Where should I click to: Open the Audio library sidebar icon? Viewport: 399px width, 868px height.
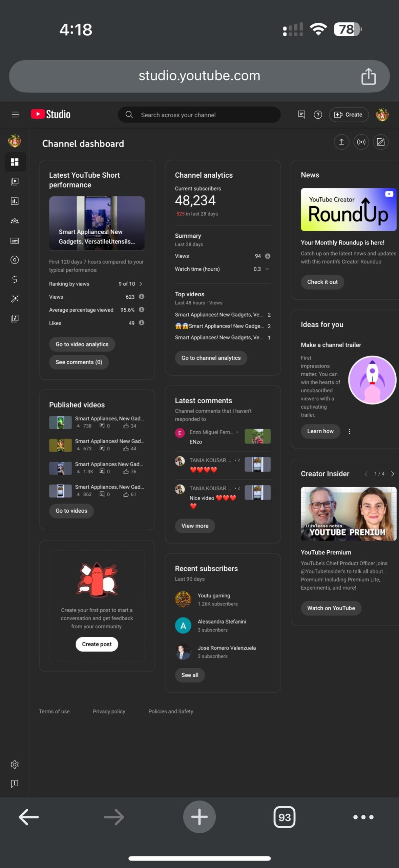pos(15,318)
